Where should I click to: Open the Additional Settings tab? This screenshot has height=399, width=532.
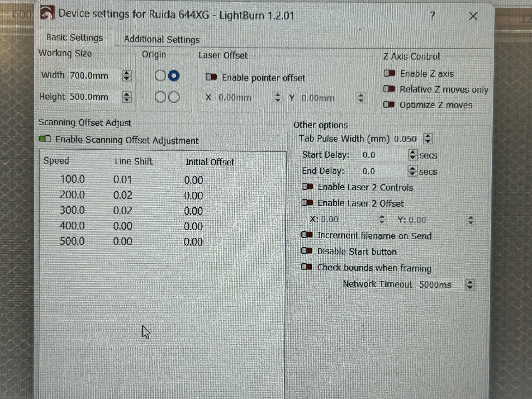[162, 39]
